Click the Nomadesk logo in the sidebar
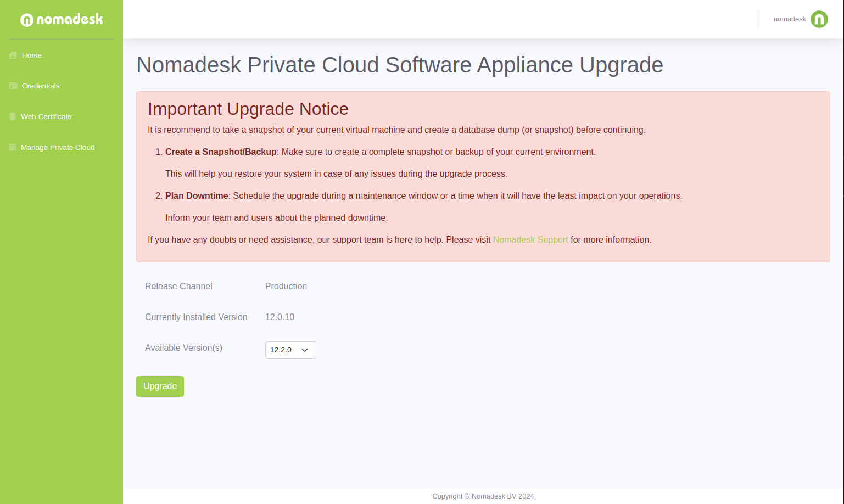 [x=62, y=20]
